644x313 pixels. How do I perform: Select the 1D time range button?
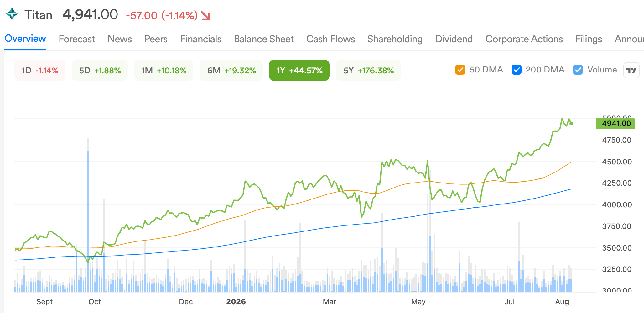pyautogui.click(x=40, y=70)
